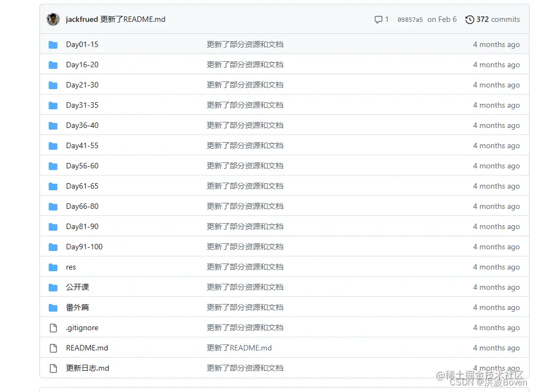
Task: Click the Day56-60 folder icon
Action: [53, 166]
